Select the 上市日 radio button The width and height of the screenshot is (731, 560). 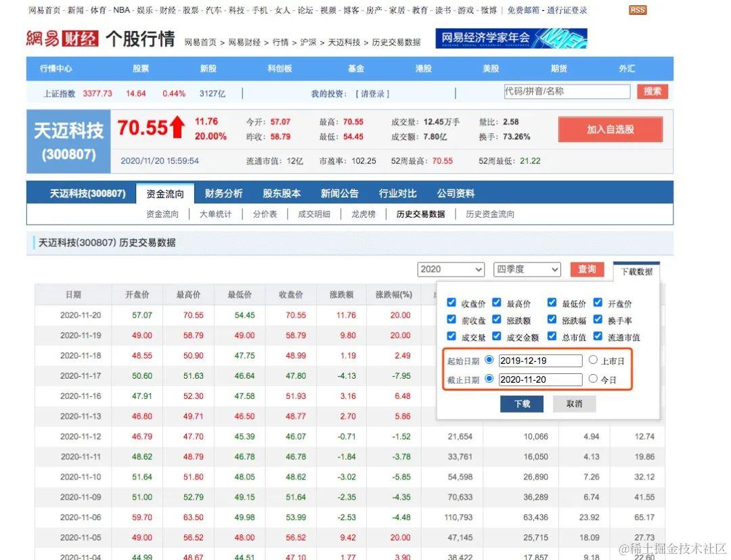coord(593,359)
